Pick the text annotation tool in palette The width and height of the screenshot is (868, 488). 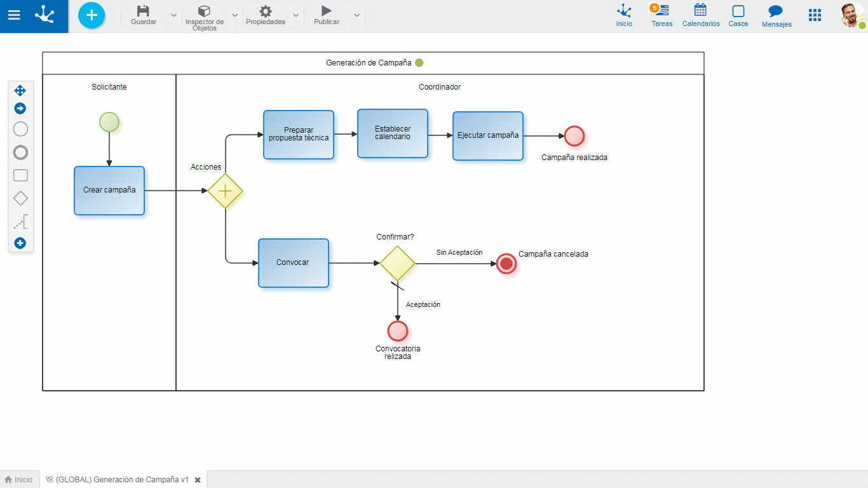click(20, 222)
